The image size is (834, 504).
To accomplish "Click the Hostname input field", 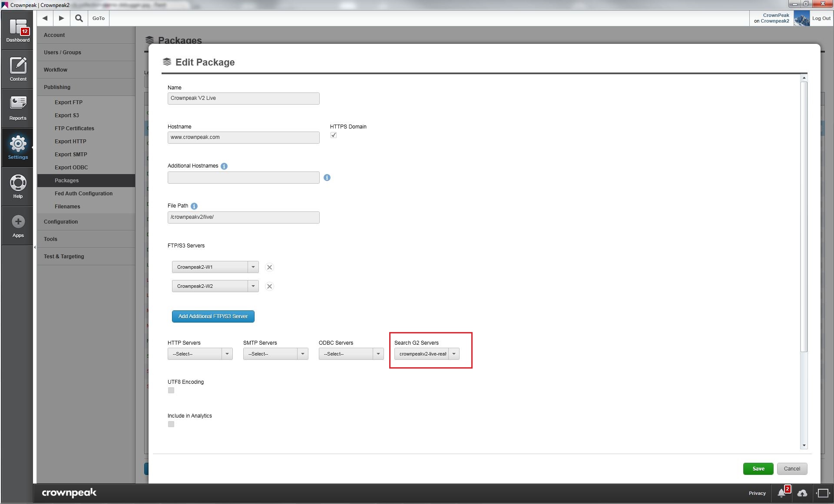I will tap(243, 138).
